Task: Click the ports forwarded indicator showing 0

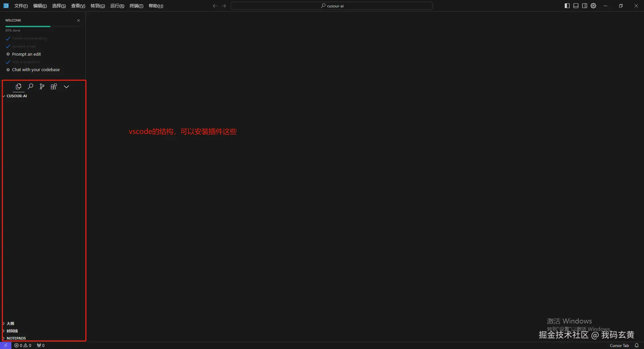Action: click(x=41, y=345)
